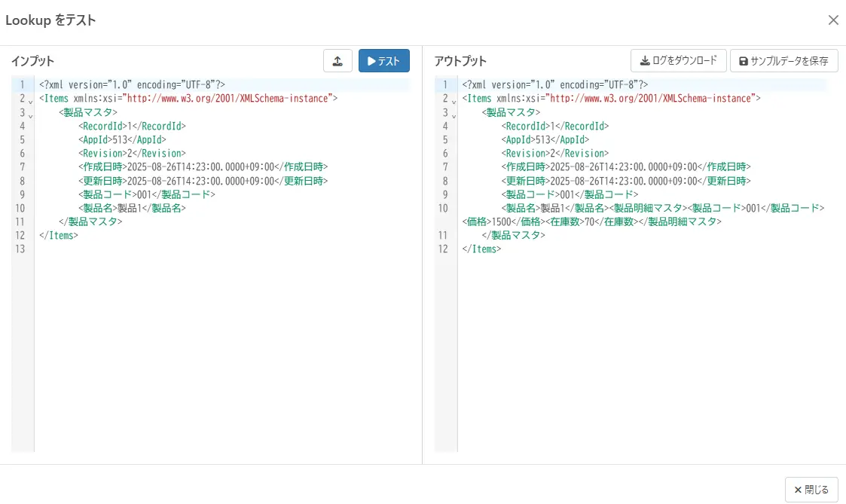Collapse 製品マスタ fold arrow in input editor
This screenshot has height=504, width=846.
pos(31,116)
